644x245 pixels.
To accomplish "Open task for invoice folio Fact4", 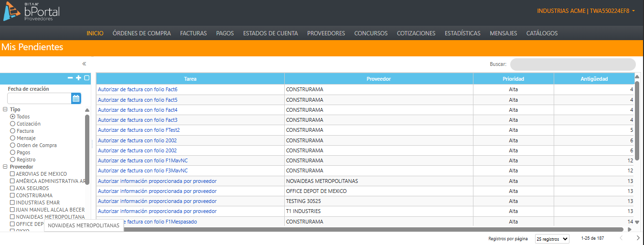I will (x=138, y=110).
